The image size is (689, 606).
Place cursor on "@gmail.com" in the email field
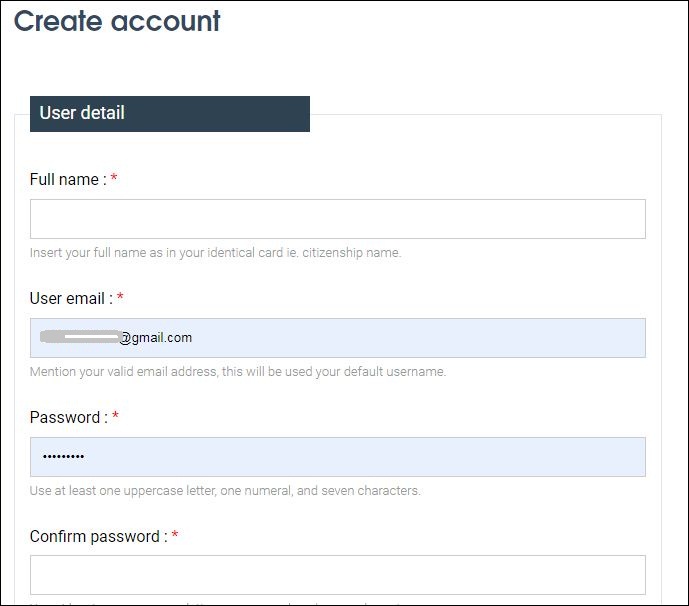[x=157, y=338]
